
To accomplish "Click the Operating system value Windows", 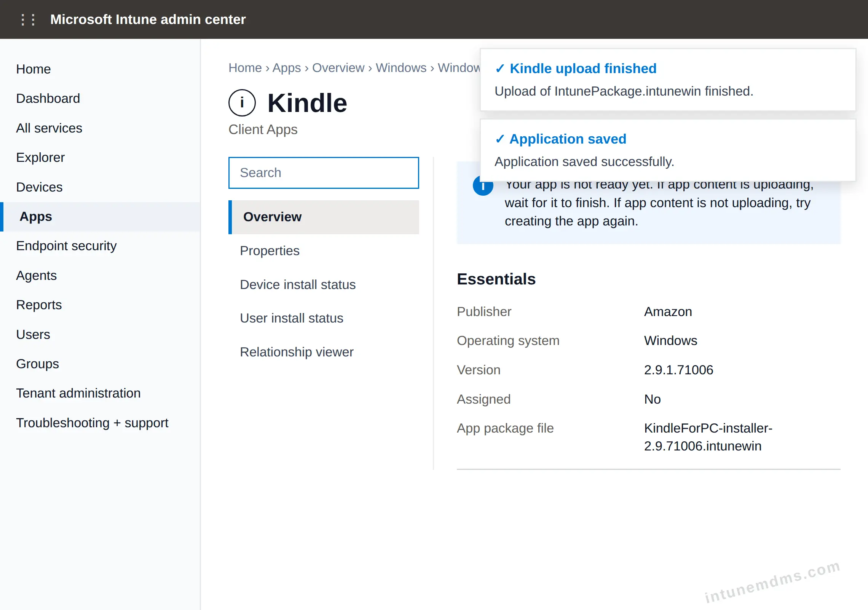I will [x=670, y=341].
